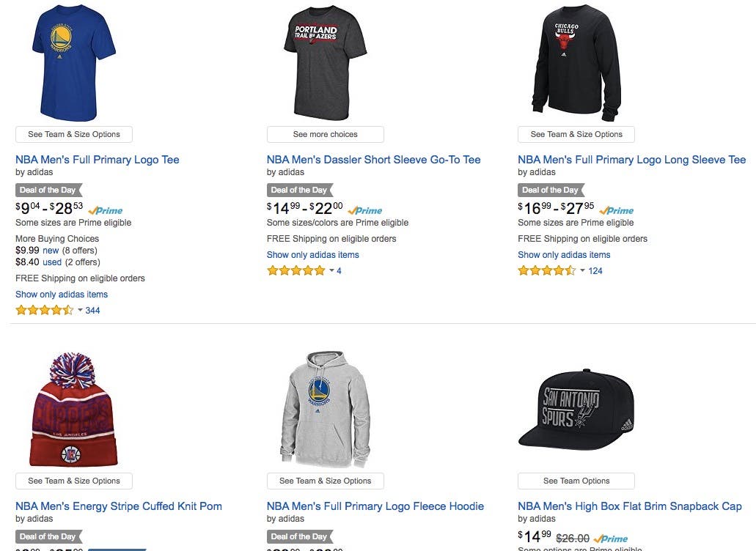756x551 pixels.
Task: Open the 344 customer reviews link
Action: tap(92, 311)
